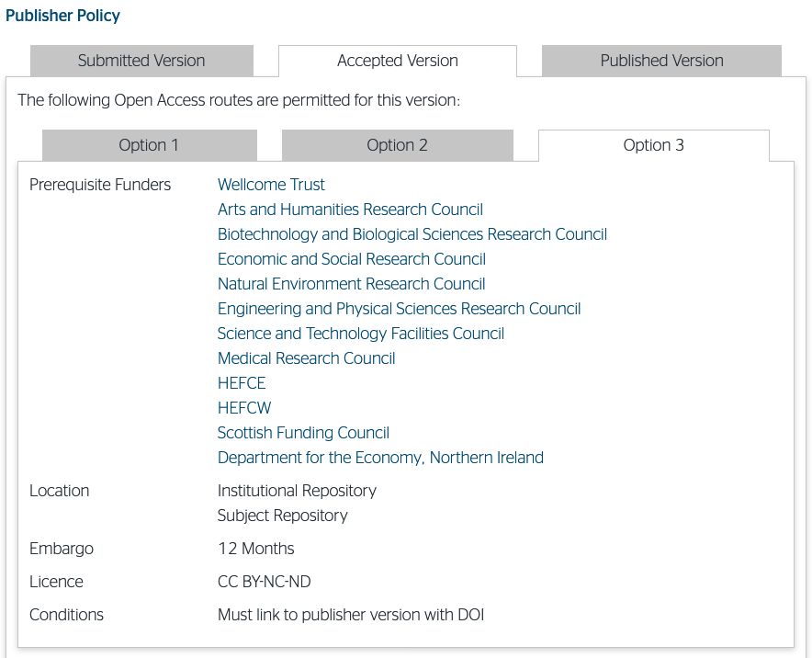Click the Licence label
This screenshot has width=812, height=658.
tap(56, 582)
